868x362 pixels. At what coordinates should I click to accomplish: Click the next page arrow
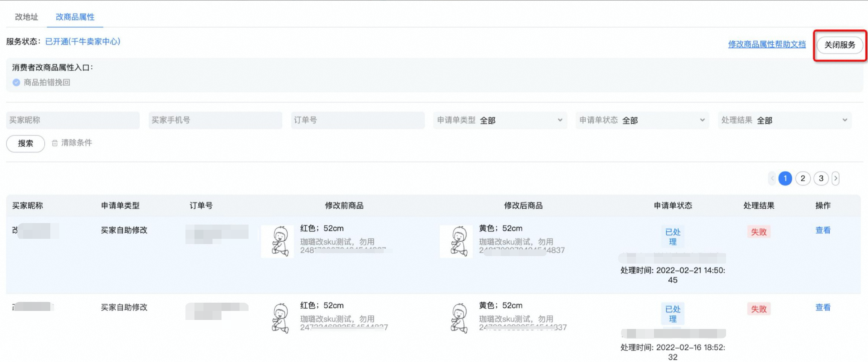835,178
